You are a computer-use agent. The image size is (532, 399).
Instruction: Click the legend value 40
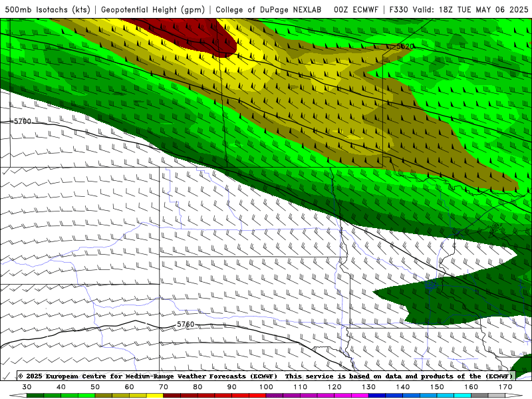61,387
